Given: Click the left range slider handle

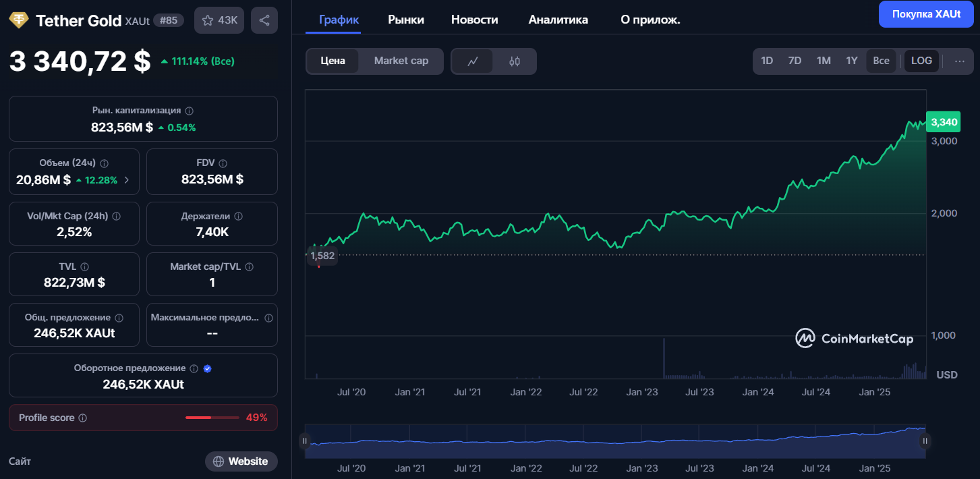Looking at the screenshot, I should point(305,441).
